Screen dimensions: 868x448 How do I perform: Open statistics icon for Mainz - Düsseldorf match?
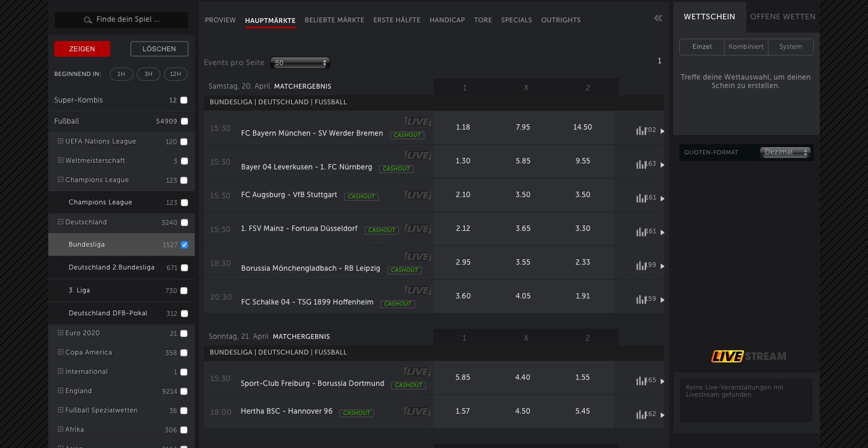[640, 232]
